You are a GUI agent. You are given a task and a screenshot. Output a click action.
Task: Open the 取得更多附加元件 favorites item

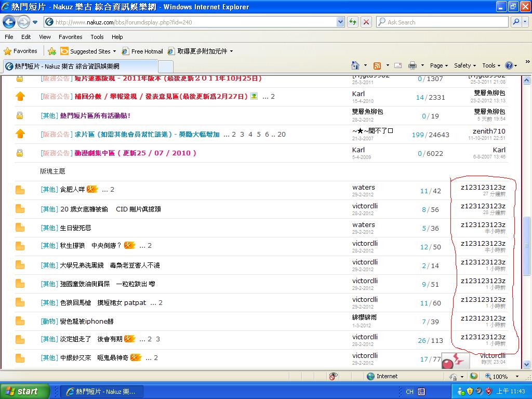pyautogui.click(x=201, y=51)
